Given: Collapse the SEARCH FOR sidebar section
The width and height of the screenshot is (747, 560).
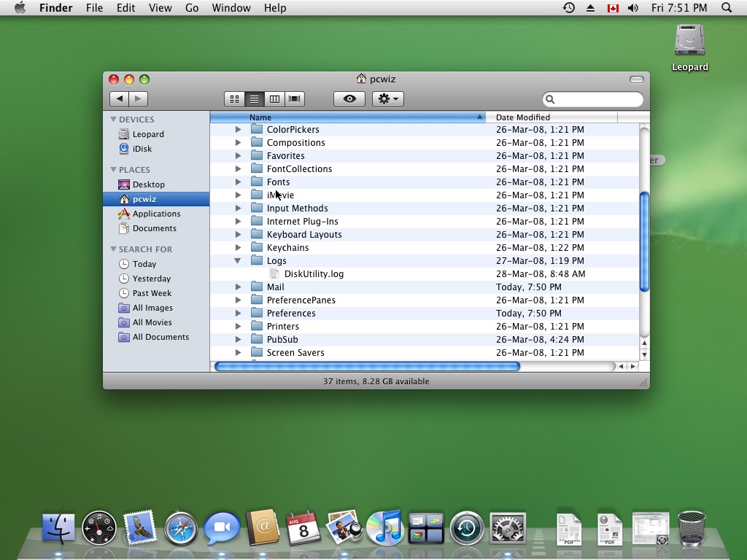Looking at the screenshot, I should click(x=113, y=249).
